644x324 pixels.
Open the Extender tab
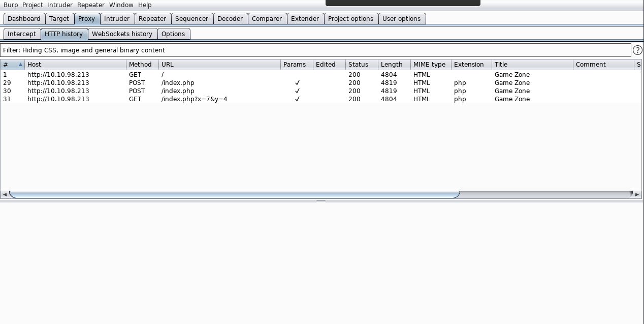[x=305, y=19]
